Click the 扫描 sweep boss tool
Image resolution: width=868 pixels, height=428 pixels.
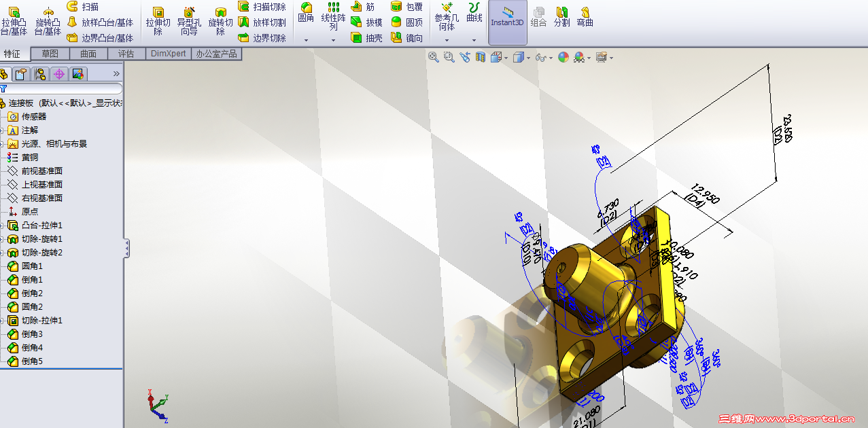click(x=82, y=6)
